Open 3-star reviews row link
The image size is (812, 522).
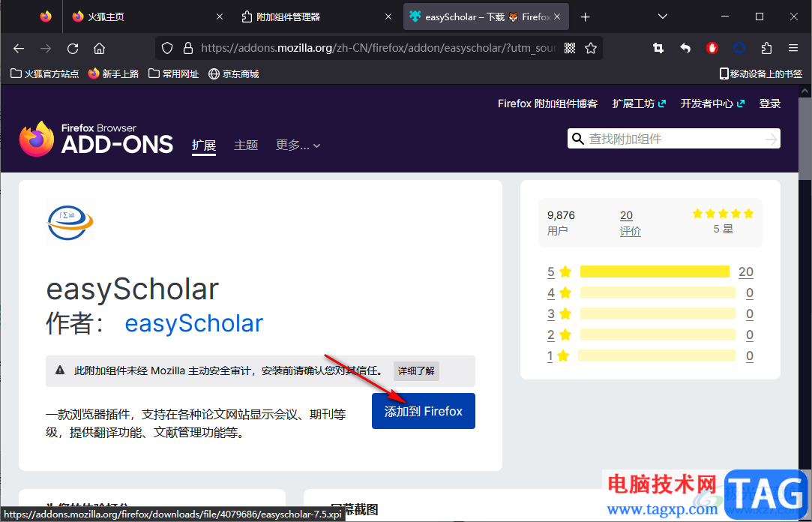651,313
